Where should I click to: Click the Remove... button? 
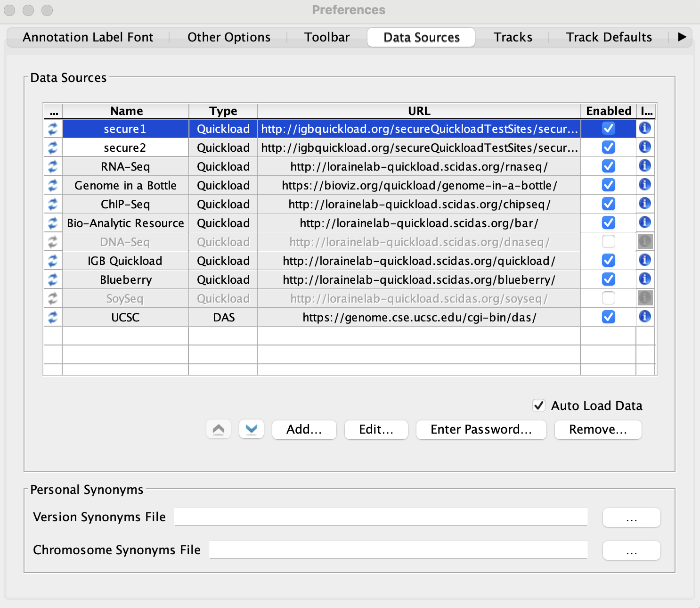coord(598,429)
